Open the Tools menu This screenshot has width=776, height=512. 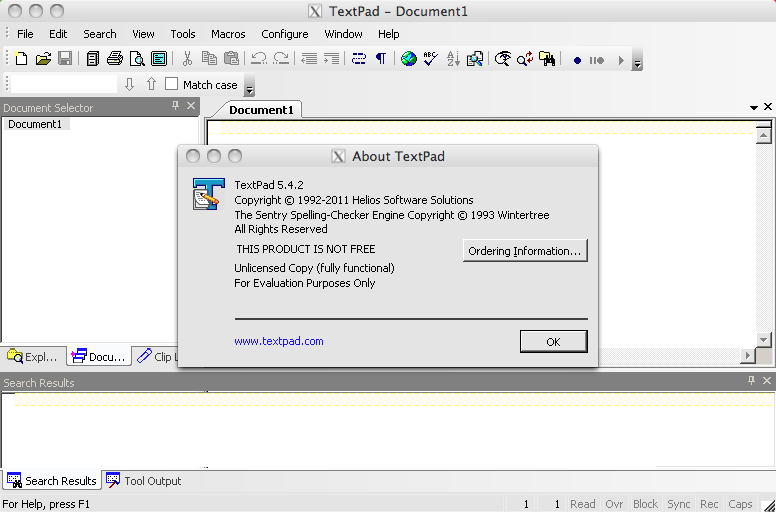[183, 34]
